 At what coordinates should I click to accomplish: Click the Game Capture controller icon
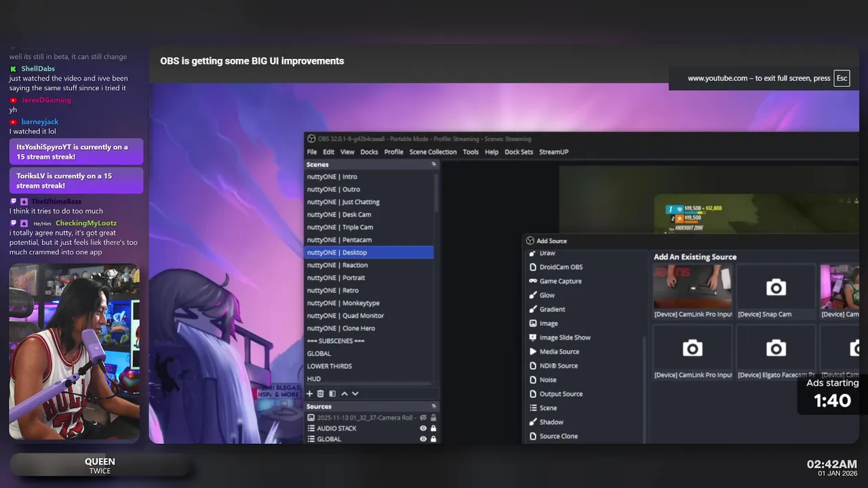click(533, 281)
